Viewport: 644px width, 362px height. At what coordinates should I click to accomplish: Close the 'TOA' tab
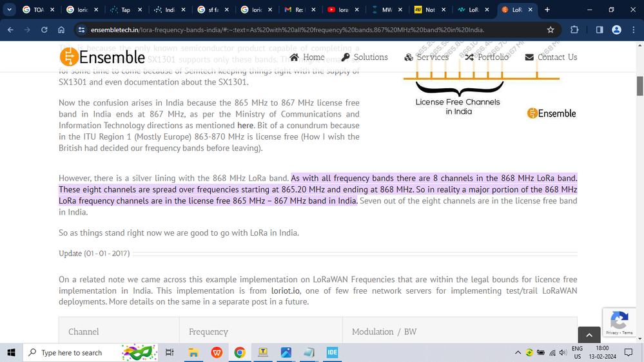[52, 10]
